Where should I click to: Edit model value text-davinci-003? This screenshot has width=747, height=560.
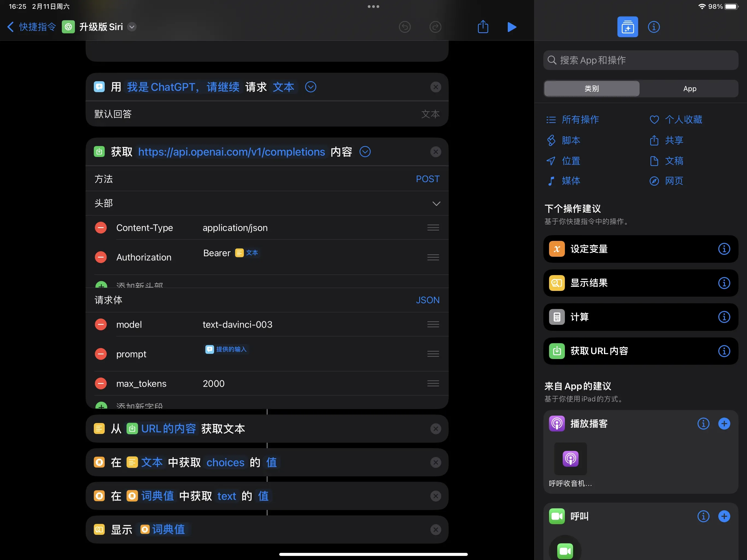coord(237,324)
